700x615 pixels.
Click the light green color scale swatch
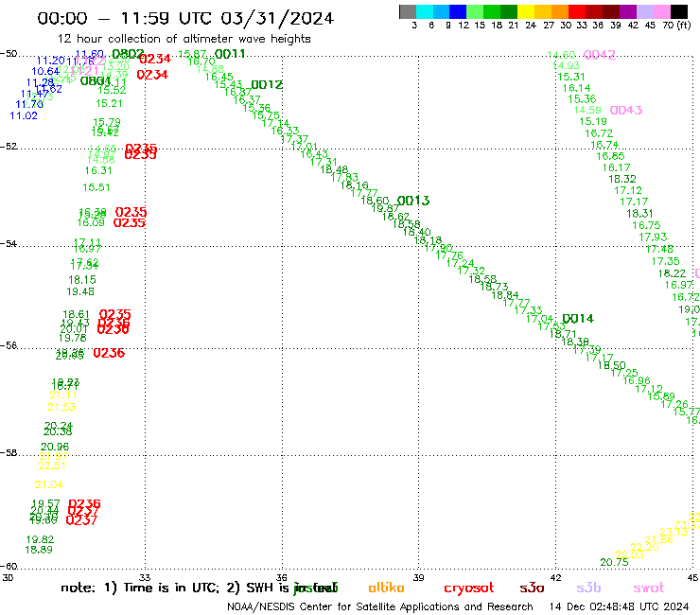click(x=475, y=11)
